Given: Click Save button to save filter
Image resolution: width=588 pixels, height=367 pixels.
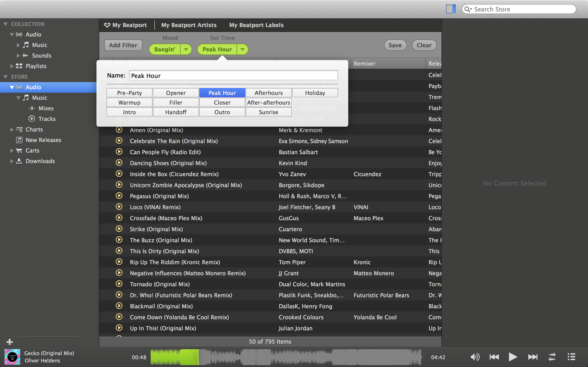Looking at the screenshot, I should [395, 45].
